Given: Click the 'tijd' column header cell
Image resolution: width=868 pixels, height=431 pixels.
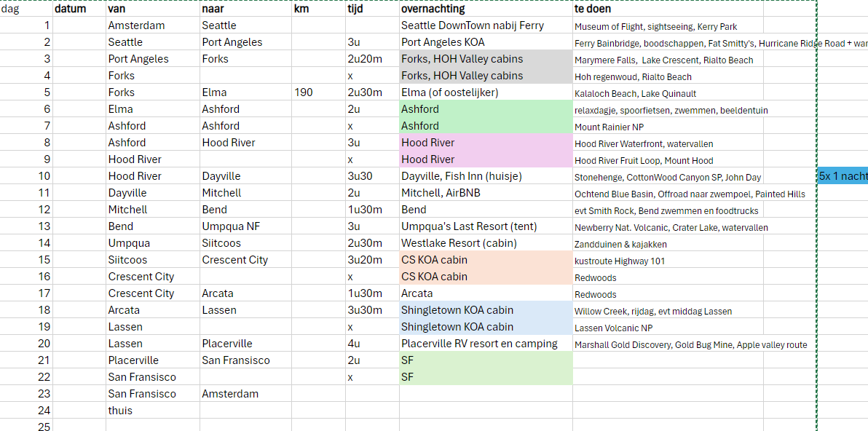Looking at the screenshot, I should coord(371,9).
